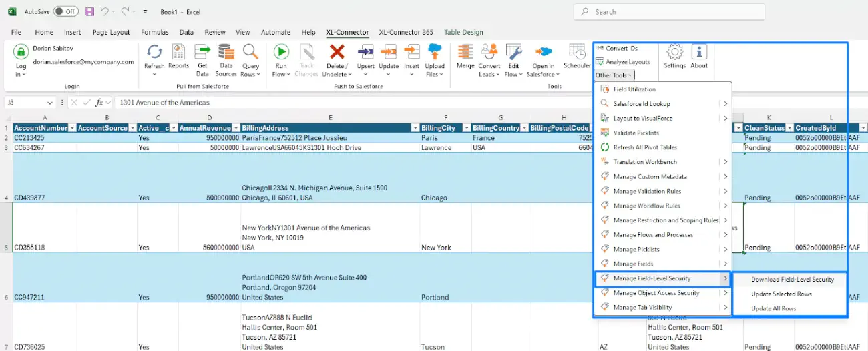Open the AnnualRevenue column filter dropdown
Image resolution: width=868 pixels, height=351 pixels.
click(x=236, y=128)
